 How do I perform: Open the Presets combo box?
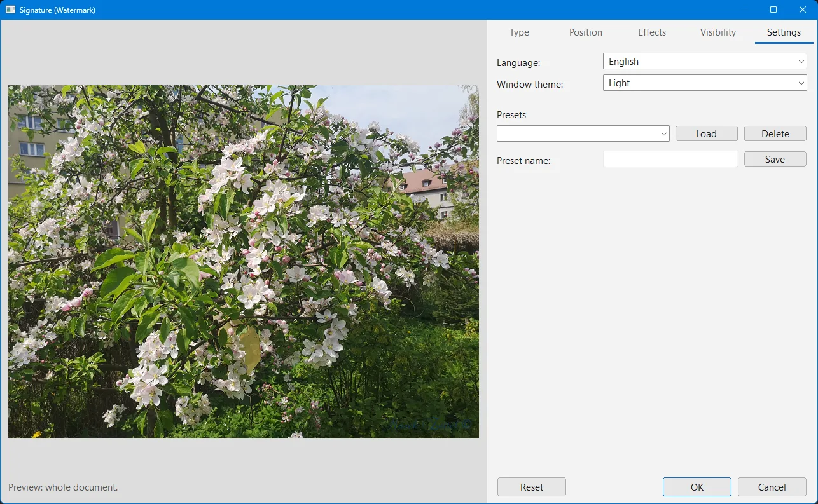click(x=583, y=133)
